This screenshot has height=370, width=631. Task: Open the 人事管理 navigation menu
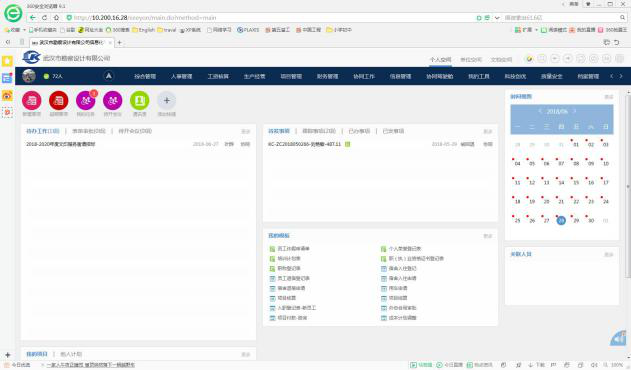181,76
